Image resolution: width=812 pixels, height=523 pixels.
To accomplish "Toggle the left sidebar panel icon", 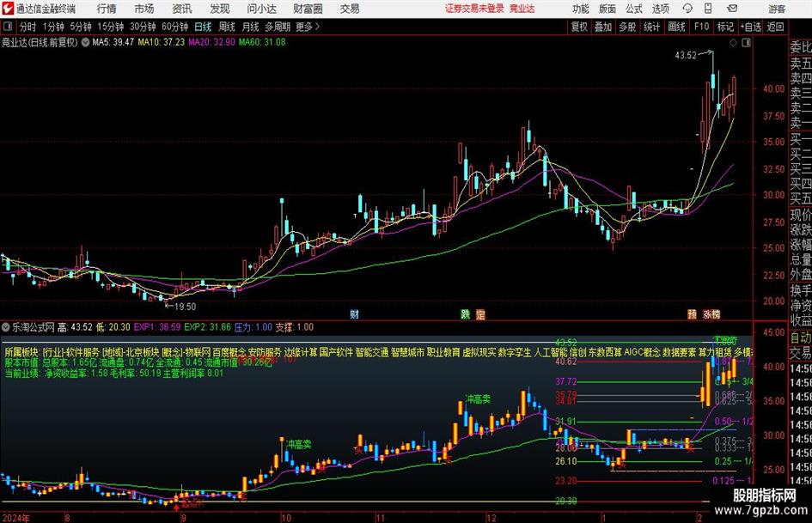I will (x=8, y=27).
